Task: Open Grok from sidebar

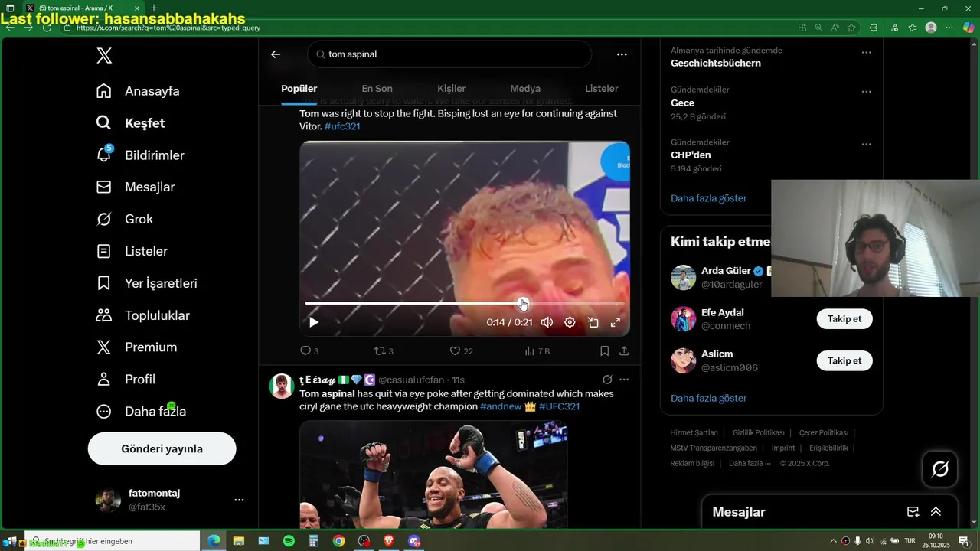Action: click(x=125, y=219)
